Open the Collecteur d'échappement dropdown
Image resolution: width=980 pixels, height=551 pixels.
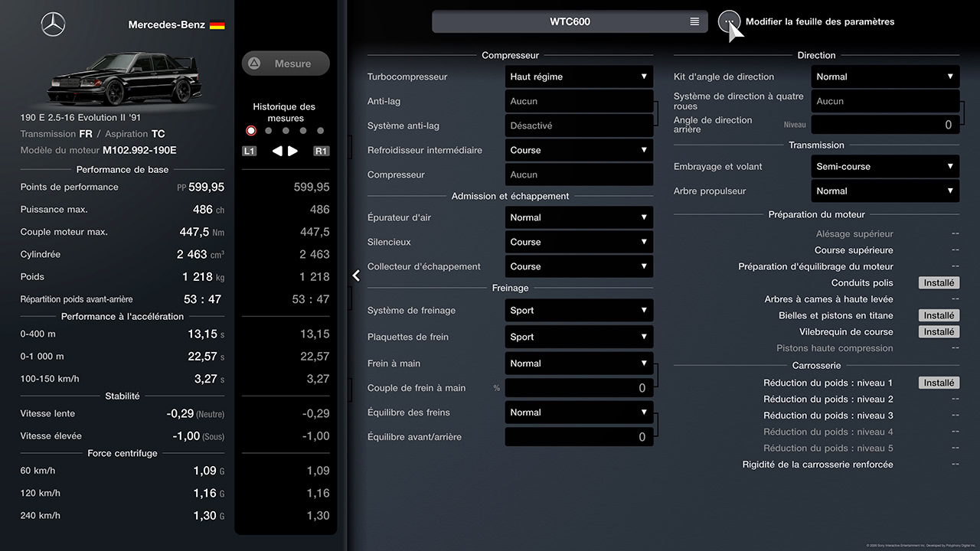[x=579, y=266]
